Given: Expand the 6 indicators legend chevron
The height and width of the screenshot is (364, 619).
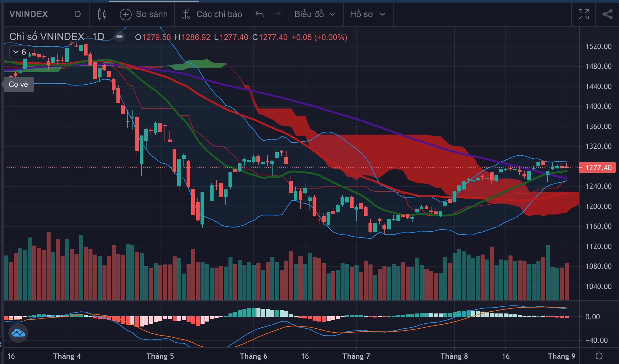Looking at the screenshot, I should click(19, 52).
